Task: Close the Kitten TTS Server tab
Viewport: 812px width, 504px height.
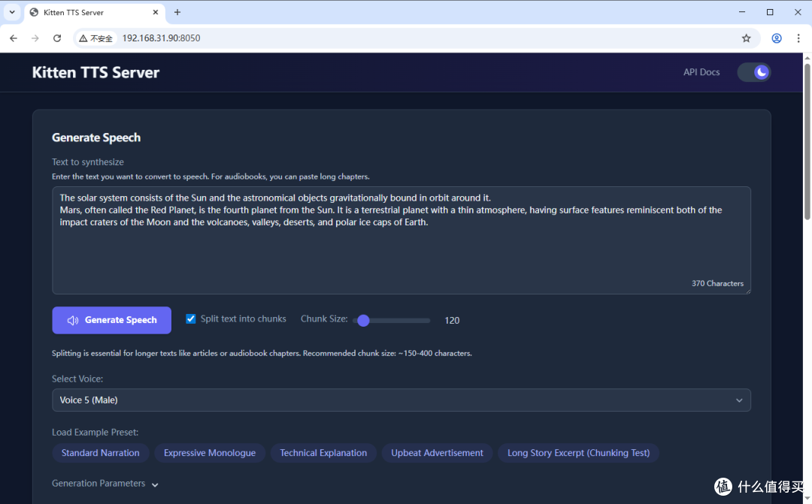Action: pyautogui.click(x=156, y=12)
